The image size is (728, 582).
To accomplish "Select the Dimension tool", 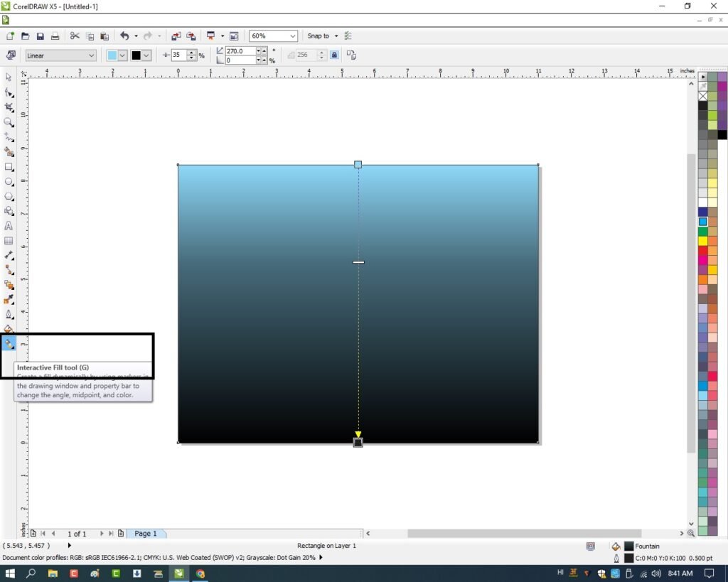I will (9, 256).
